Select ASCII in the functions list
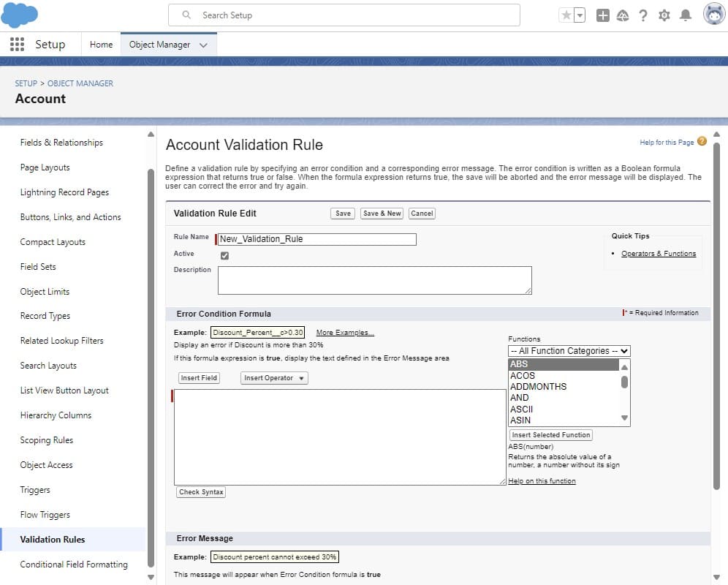Image resolution: width=728 pixels, height=585 pixels. 564,409
